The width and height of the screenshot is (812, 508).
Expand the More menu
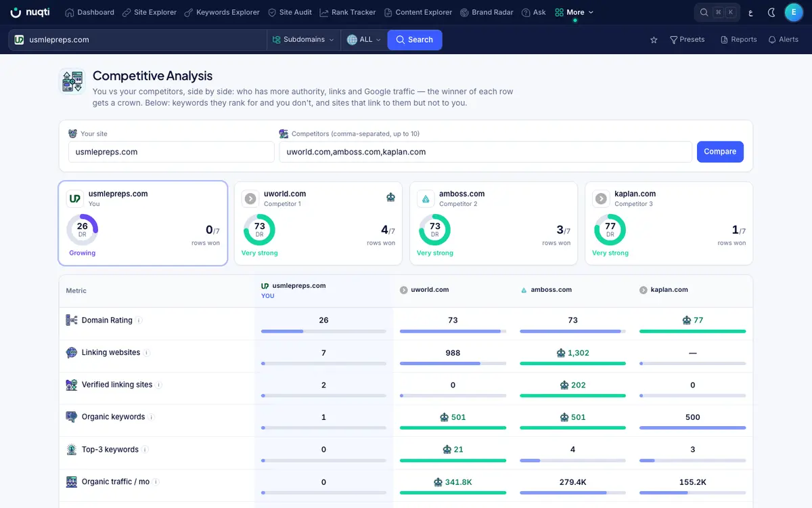click(x=574, y=12)
